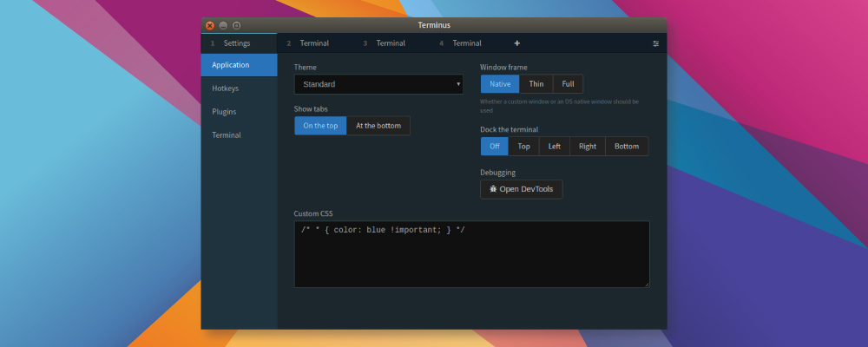
Task: Grab the Custom CSS resize handle corner
Action: pyautogui.click(x=647, y=285)
